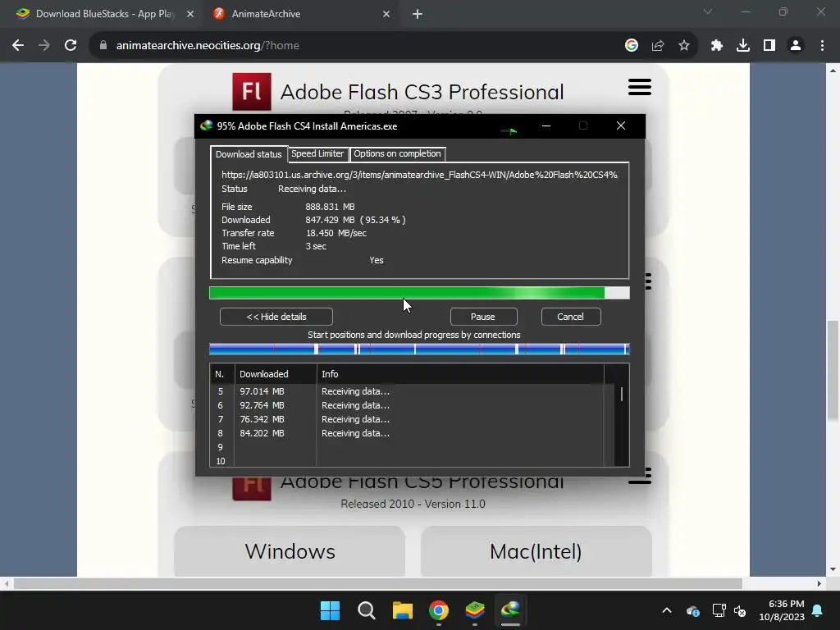This screenshot has height=630, width=840.
Task: Minimize the download dialog window
Action: pos(546,126)
